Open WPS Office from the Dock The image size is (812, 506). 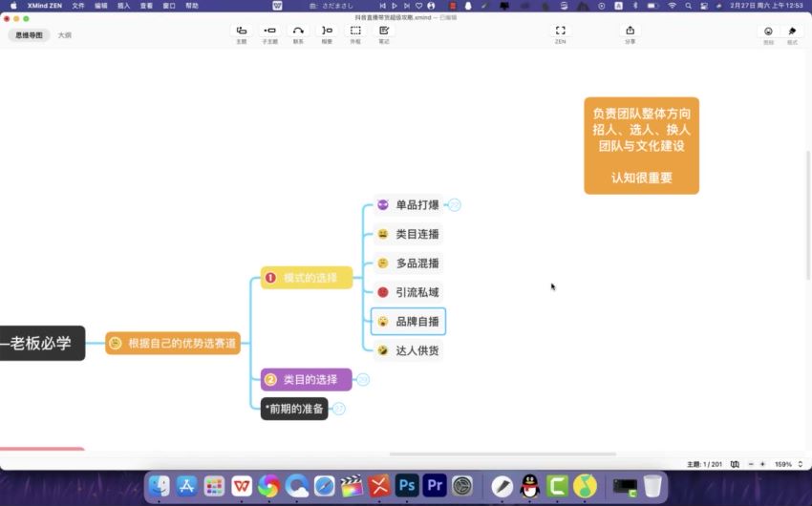[242, 486]
